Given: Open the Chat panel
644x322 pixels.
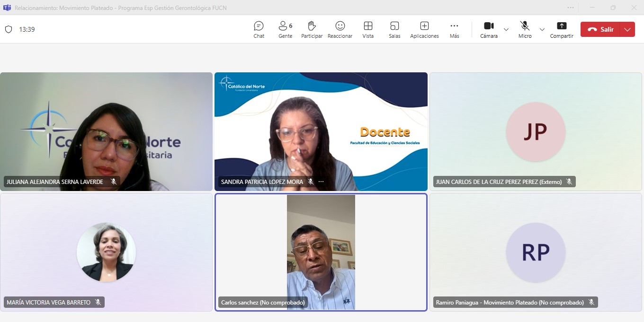Looking at the screenshot, I should pyautogui.click(x=259, y=29).
